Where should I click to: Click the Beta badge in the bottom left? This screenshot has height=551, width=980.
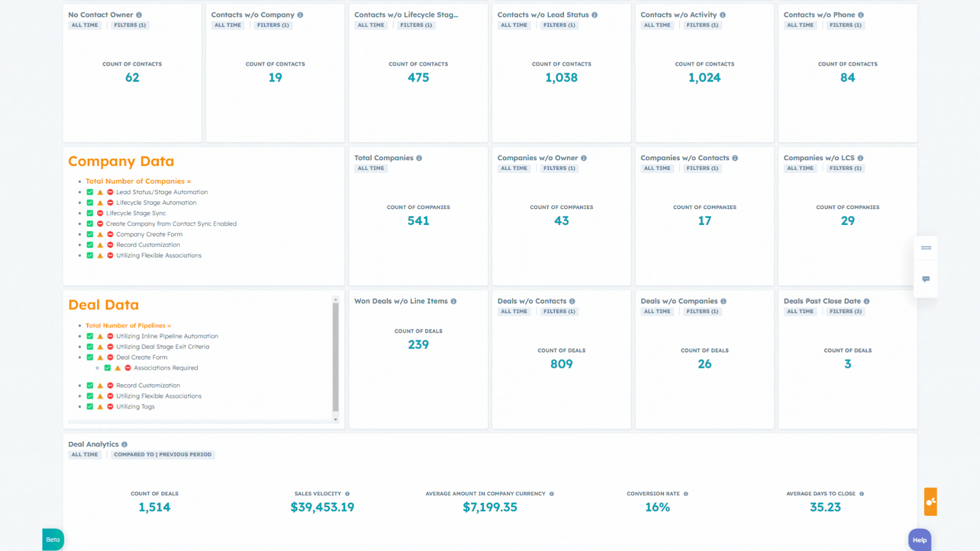tap(53, 539)
